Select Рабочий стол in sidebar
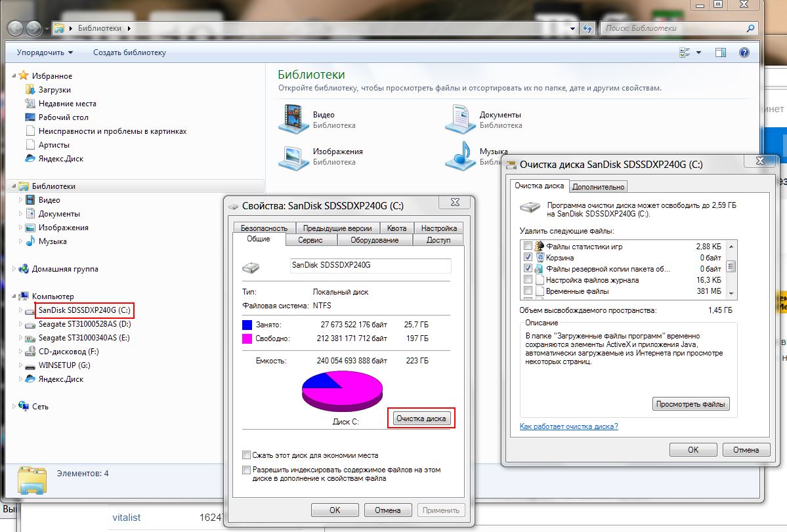The width and height of the screenshot is (787, 532). (63, 117)
